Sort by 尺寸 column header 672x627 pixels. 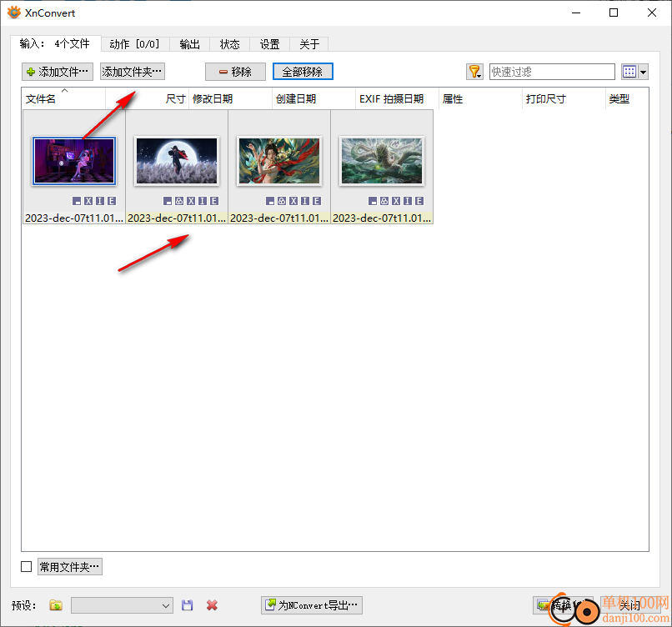147,98
